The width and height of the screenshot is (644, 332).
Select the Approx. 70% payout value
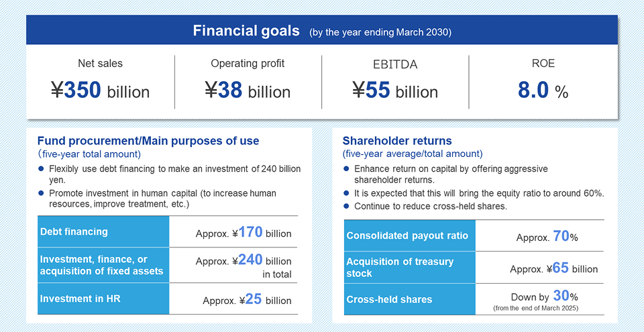pyautogui.click(x=547, y=236)
